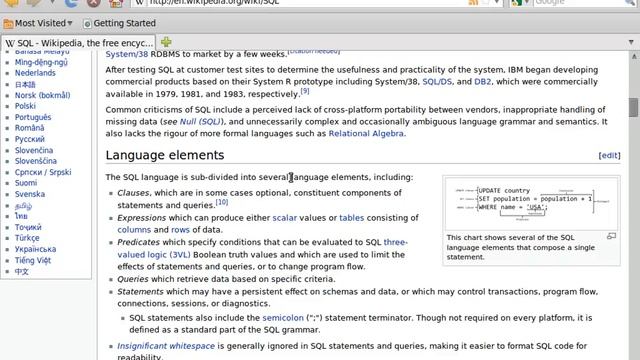
Task: Follow the tables link
Action: tap(351, 218)
